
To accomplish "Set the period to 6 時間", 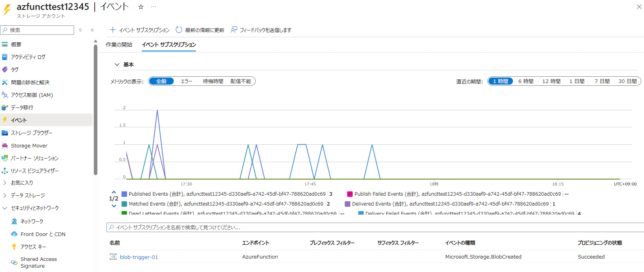I will pos(526,81).
